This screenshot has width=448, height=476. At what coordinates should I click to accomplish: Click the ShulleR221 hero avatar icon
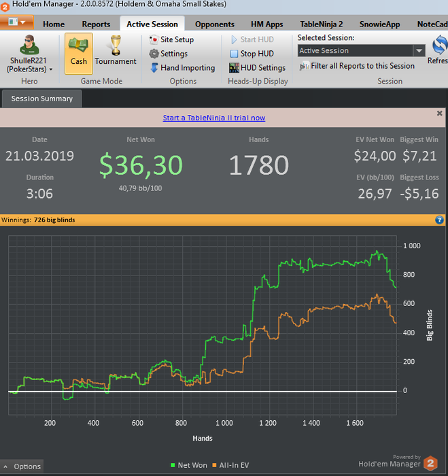pyautogui.click(x=29, y=44)
